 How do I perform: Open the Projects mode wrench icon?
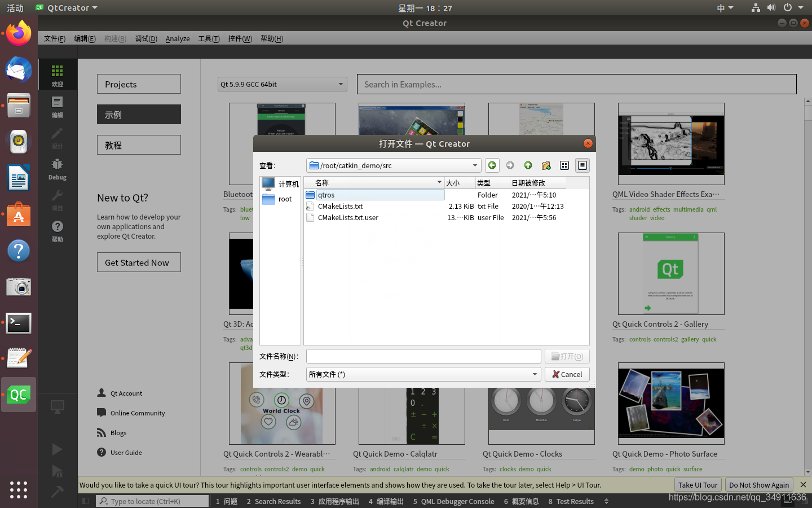coord(58,199)
